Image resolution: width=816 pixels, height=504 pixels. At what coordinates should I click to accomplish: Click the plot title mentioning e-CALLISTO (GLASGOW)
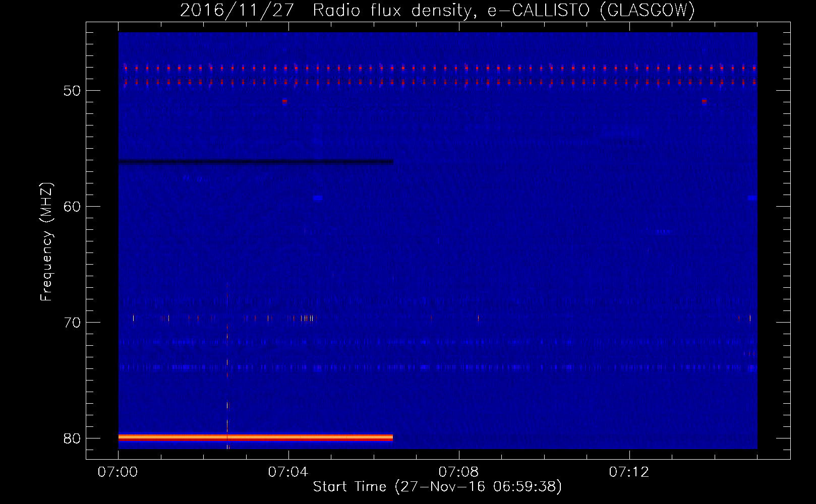tap(437, 10)
